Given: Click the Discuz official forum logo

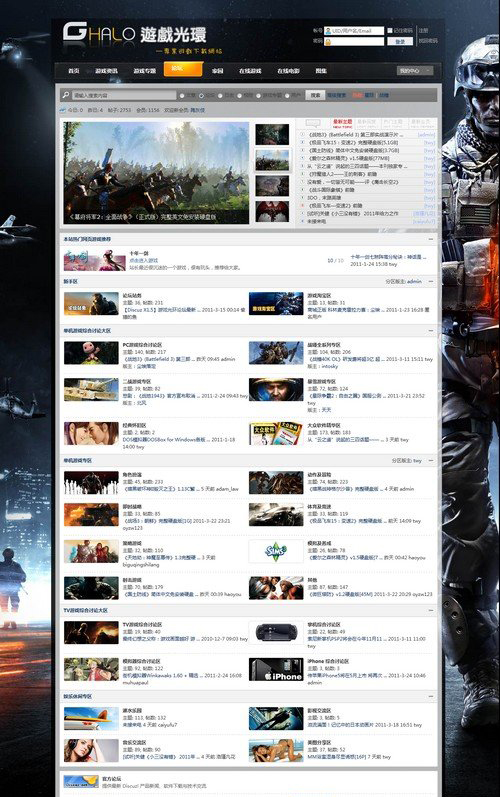Looking at the screenshot, I should [81, 781].
